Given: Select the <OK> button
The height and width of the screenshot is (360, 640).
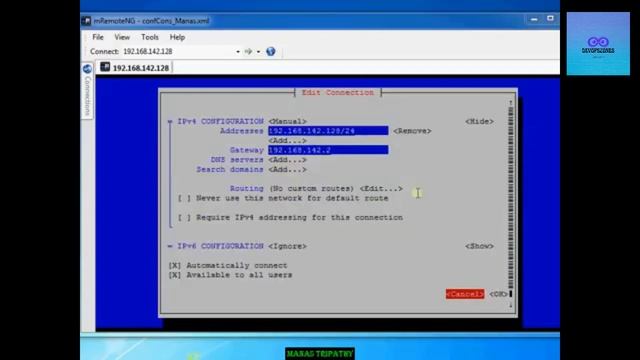Looking at the screenshot, I should (x=498, y=294).
